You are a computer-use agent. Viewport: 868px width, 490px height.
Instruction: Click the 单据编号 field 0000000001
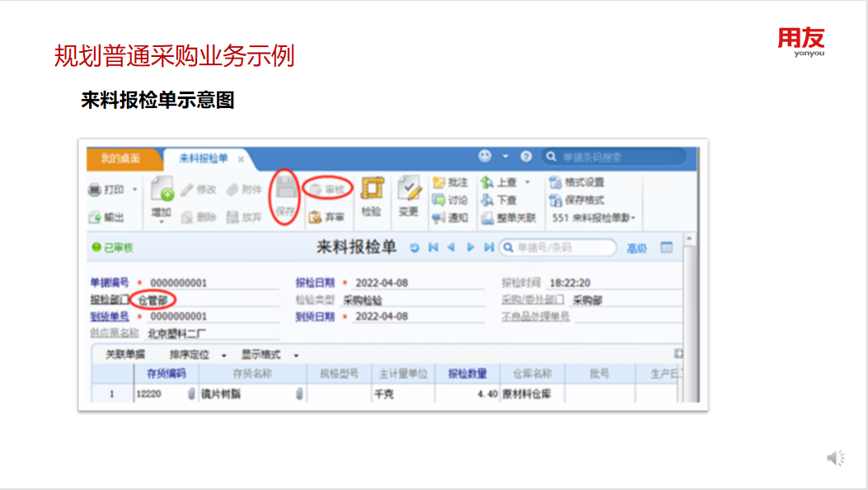213,283
